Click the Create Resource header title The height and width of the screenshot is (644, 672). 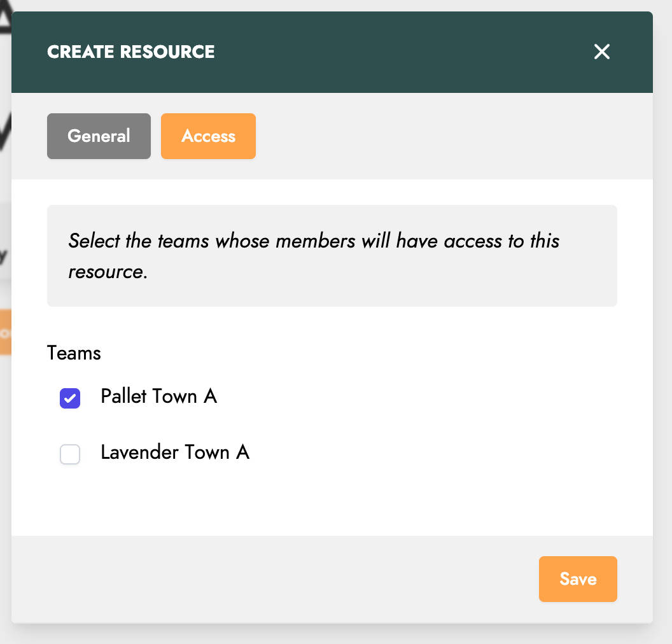[x=130, y=52]
